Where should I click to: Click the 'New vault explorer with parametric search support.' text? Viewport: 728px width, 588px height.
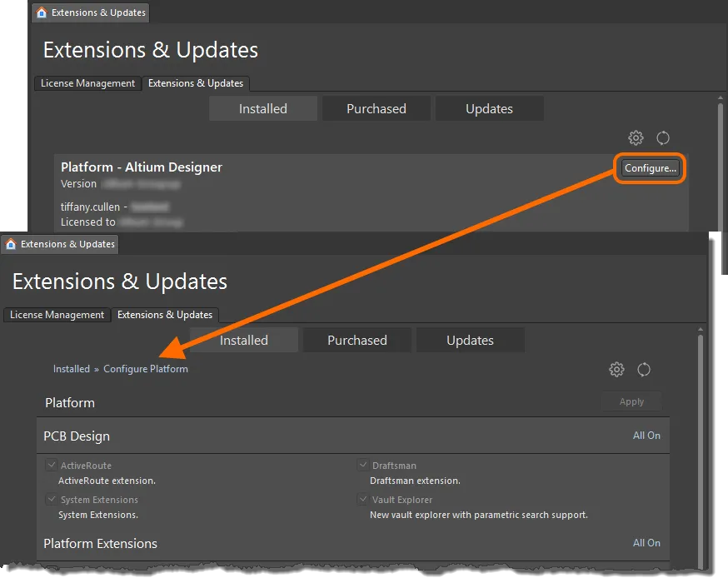pyautogui.click(x=479, y=515)
